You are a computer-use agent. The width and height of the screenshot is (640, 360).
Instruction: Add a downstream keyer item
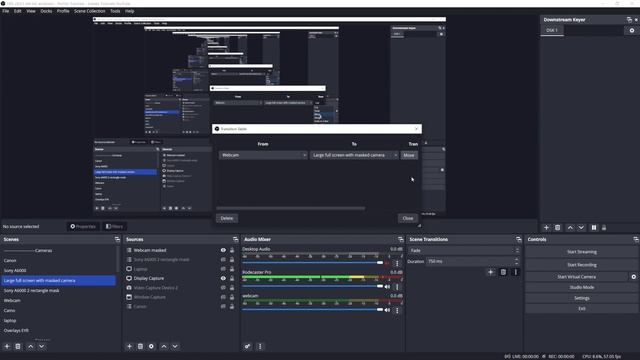[x=547, y=228]
